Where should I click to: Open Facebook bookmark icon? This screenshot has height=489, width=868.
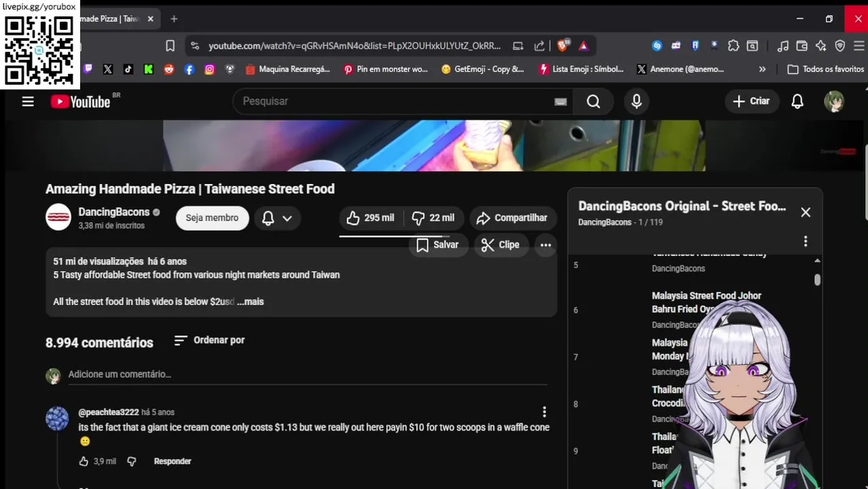189,69
